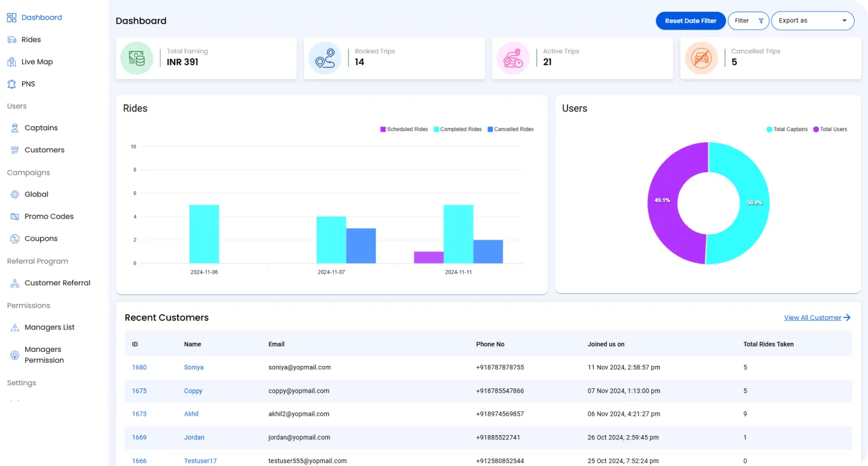Open Managers List under Permissions
This screenshot has width=868, height=466.
pyautogui.click(x=50, y=327)
